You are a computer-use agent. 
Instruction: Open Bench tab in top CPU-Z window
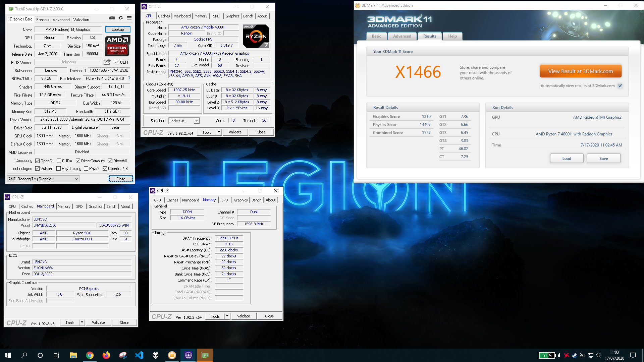pos(248,16)
